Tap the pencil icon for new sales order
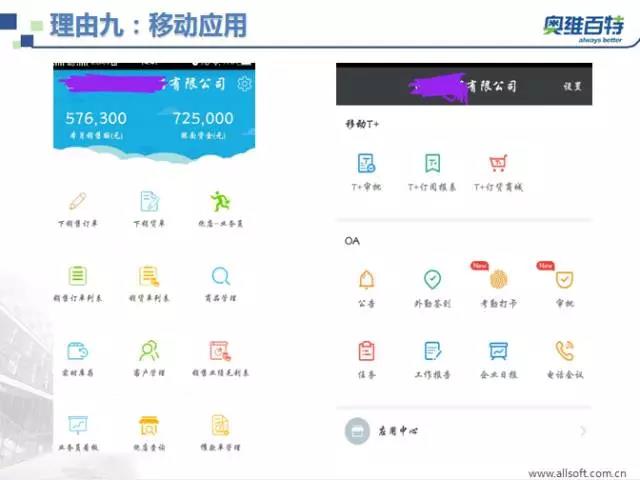 tap(78, 201)
